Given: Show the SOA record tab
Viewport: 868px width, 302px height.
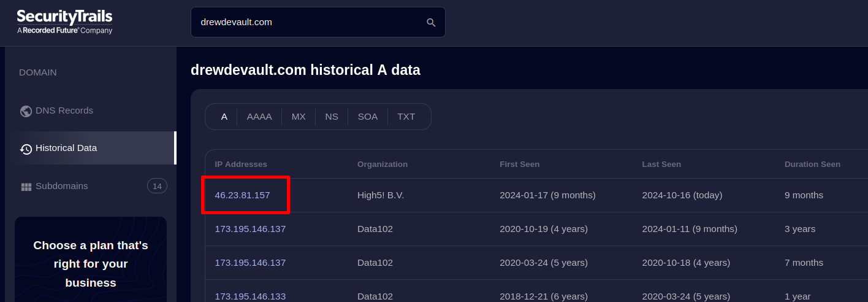Looking at the screenshot, I should pos(368,117).
